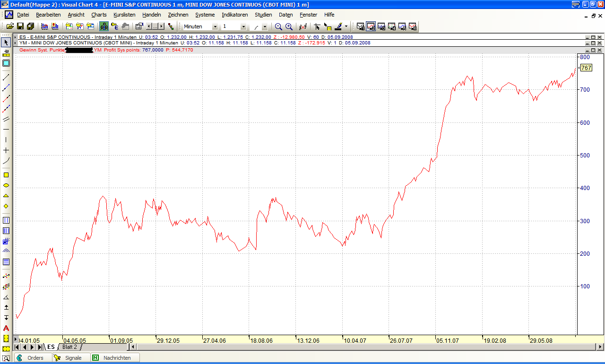Select the down arrow marker tool
605x364 pixels.
(x=6, y=318)
